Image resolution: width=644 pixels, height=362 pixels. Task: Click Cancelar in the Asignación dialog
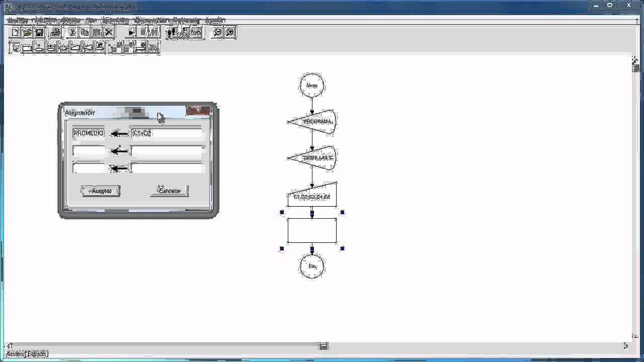point(170,191)
